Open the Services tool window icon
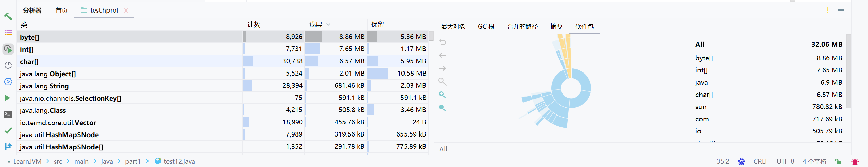 pyautogui.click(x=8, y=82)
